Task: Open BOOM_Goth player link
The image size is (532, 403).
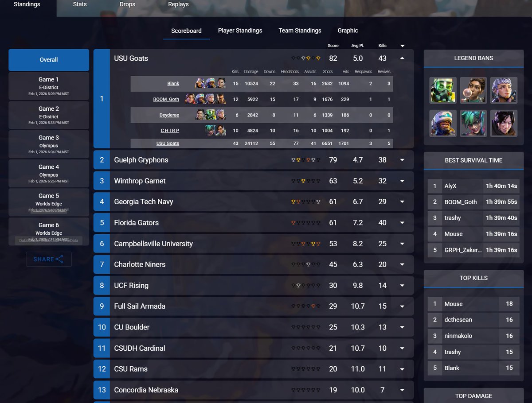Action: [166, 99]
